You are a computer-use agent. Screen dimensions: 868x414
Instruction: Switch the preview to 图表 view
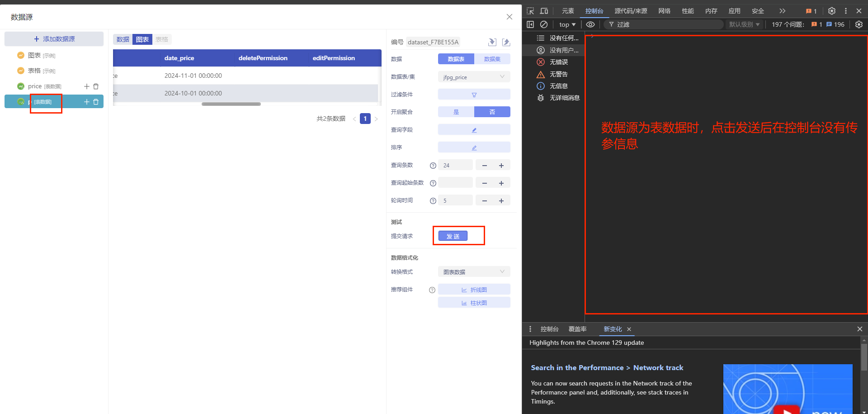pos(142,39)
